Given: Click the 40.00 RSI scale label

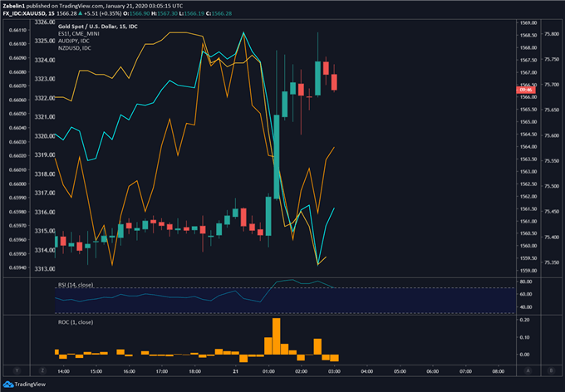Looking at the screenshot, I should [x=526, y=307].
